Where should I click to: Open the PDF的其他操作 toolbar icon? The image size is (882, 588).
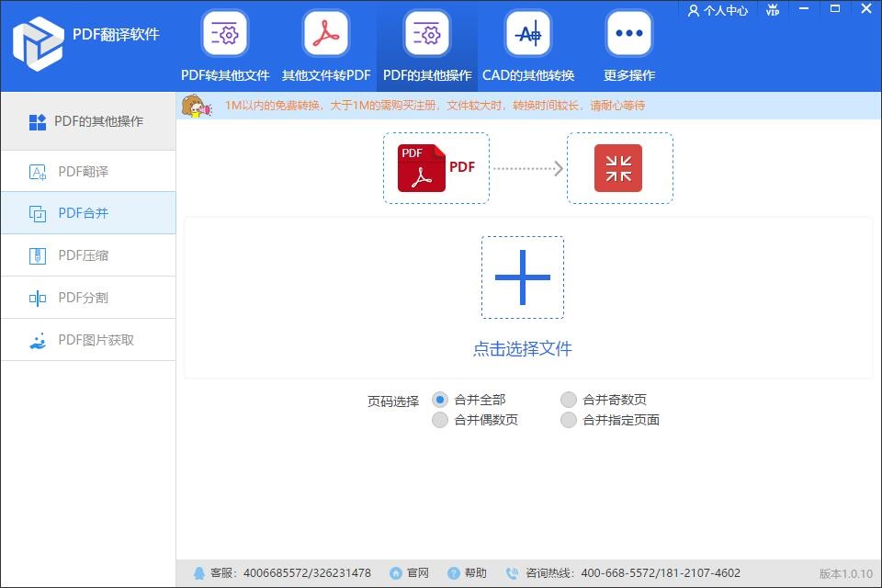pyautogui.click(x=426, y=35)
